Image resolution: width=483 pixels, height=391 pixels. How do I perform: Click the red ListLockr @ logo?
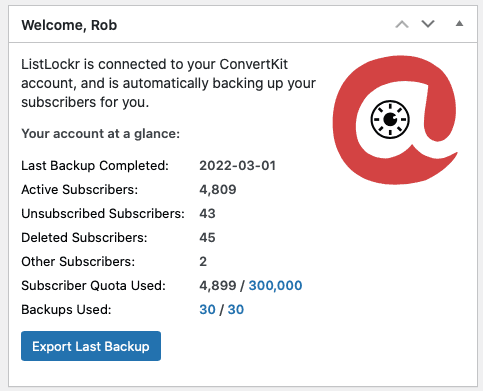[x=395, y=120]
